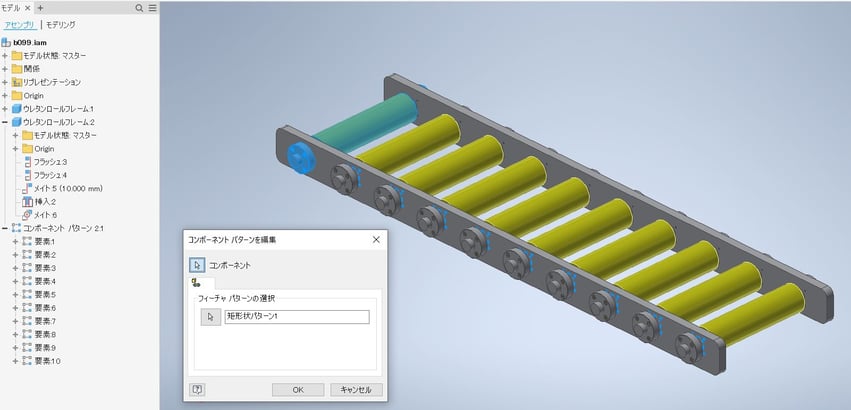This screenshot has height=410, width=851.
Task: Click the 要素:4 pattern icon
Action: (27, 281)
